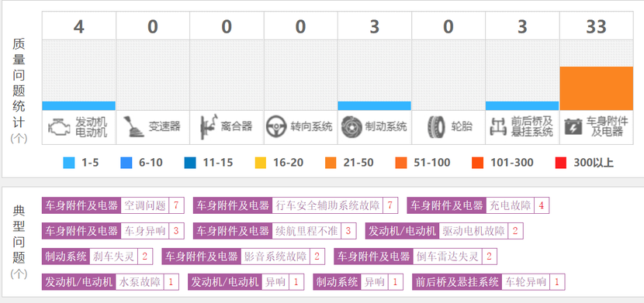Screen dimensions: 644x303
Task: Click the orange bar for body accessories
Action: pos(596,88)
